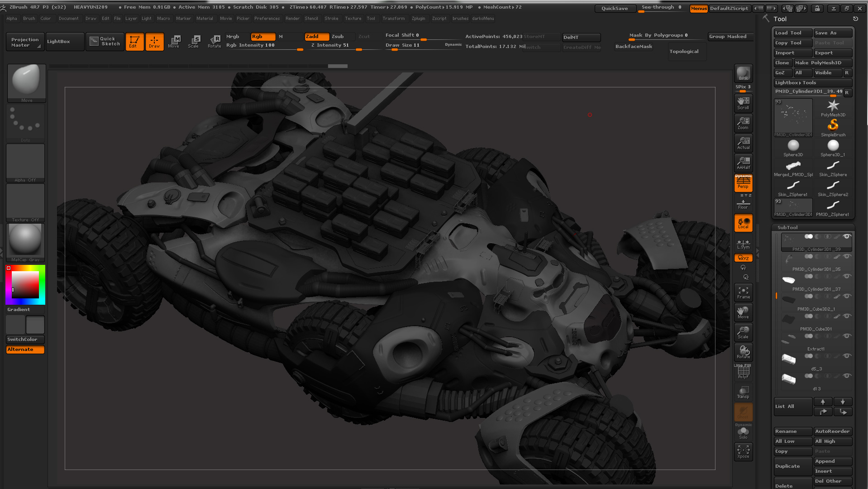Click the Append subtool button

(833, 461)
